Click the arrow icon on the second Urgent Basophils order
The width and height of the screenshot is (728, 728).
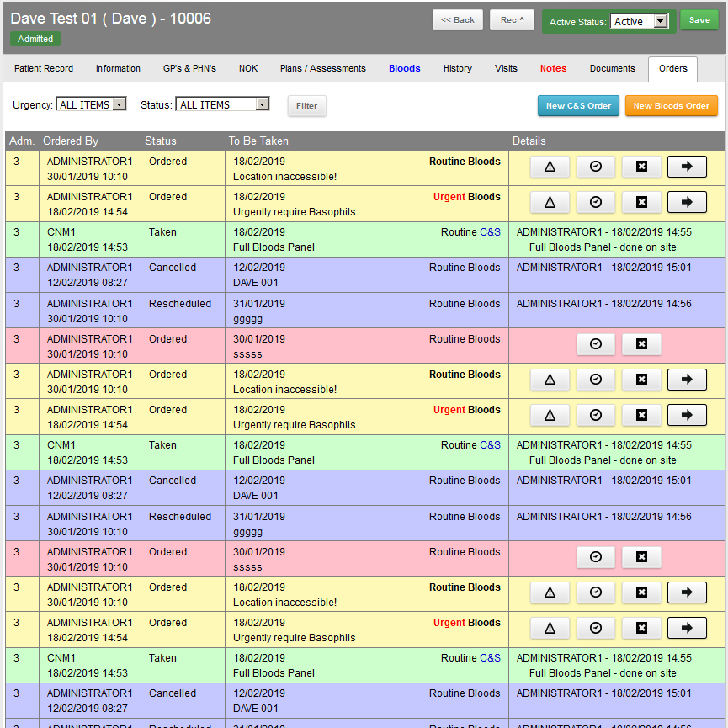tap(687, 415)
